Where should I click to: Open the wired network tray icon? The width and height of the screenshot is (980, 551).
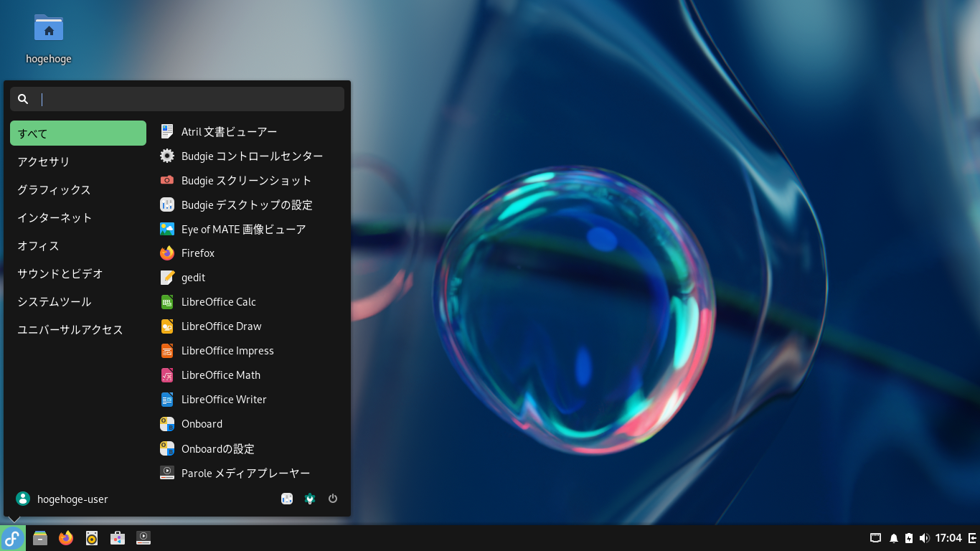click(875, 538)
